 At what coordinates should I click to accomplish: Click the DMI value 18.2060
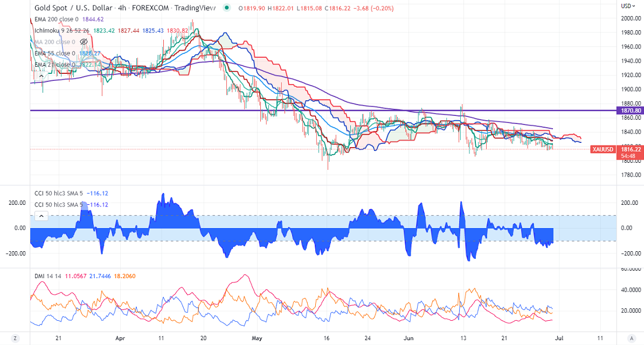[x=125, y=276]
